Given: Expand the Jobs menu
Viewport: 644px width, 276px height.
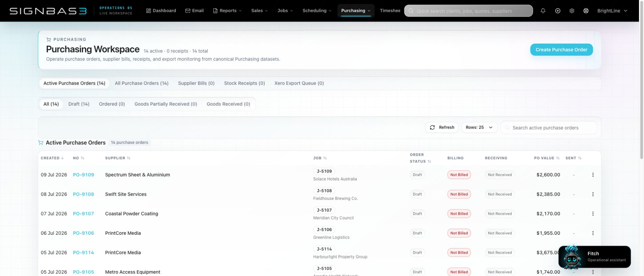Looking at the screenshot, I should (x=285, y=11).
